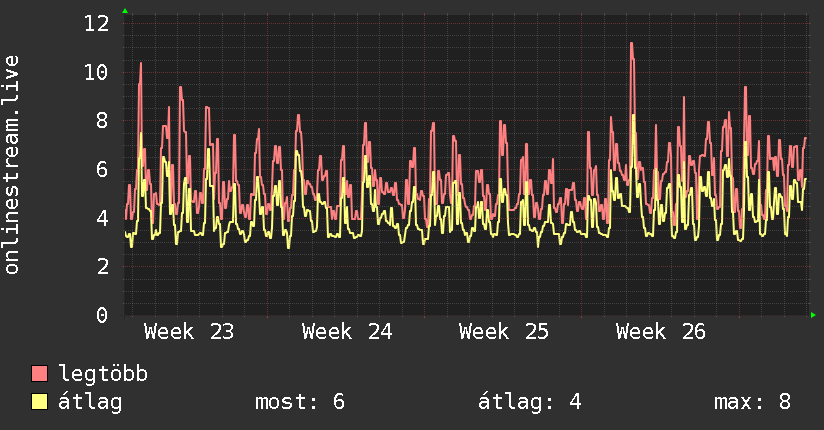
Task: Click the Week 26 axis label
Action: click(661, 332)
